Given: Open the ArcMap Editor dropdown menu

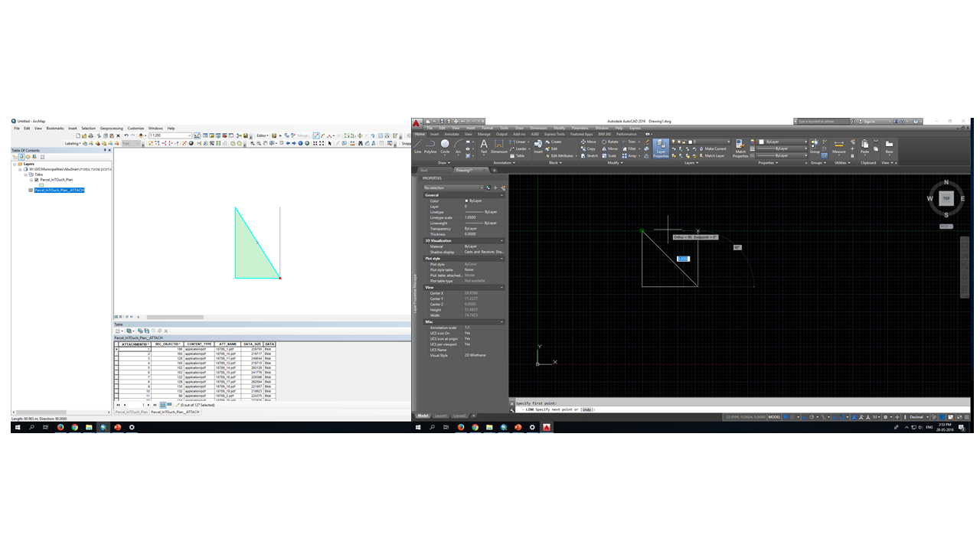Looking at the screenshot, I should click(x=262, y=135).
